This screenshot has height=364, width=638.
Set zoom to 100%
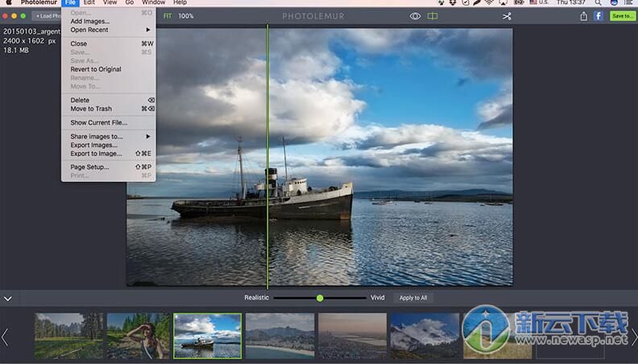click(x=185, y=16)
